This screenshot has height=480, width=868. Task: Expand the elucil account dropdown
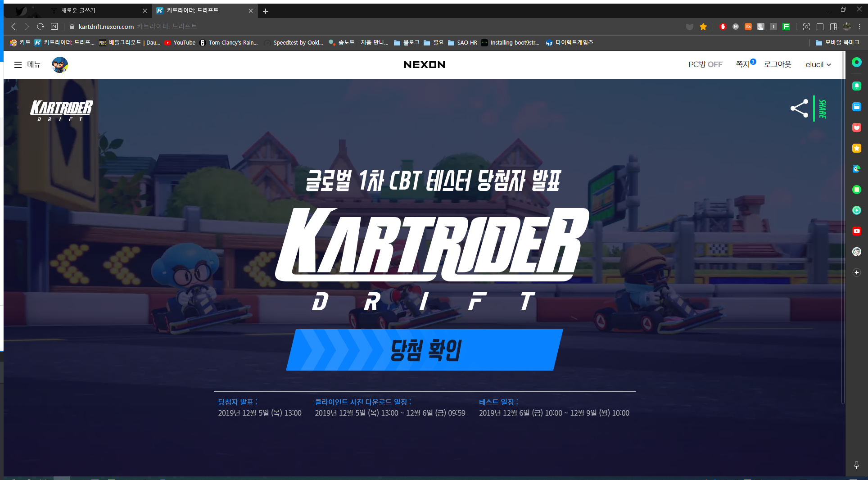click(818, 65)
